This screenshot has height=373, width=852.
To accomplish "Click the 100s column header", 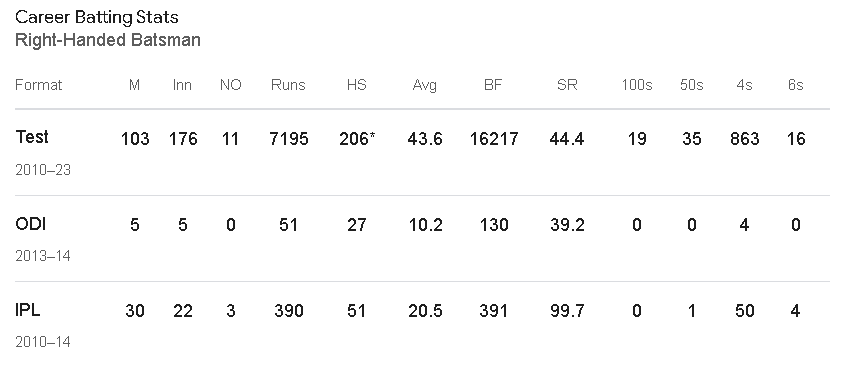I will [x=637, y=85].
